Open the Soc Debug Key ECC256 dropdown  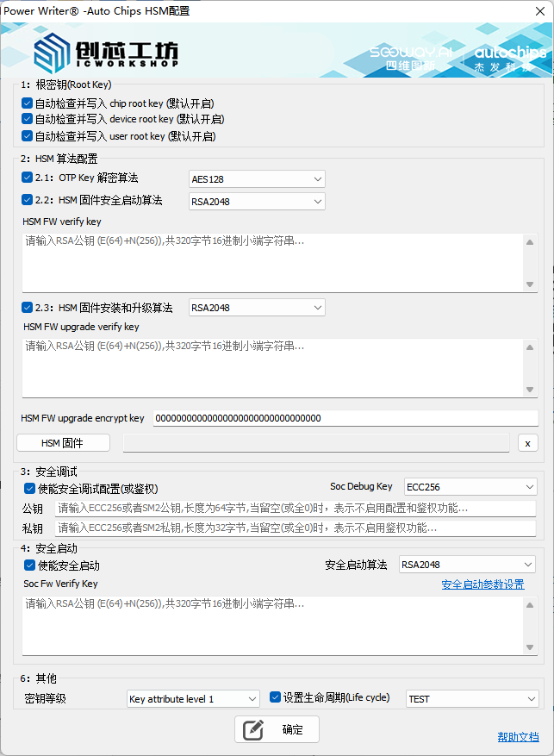click(470, 487)
